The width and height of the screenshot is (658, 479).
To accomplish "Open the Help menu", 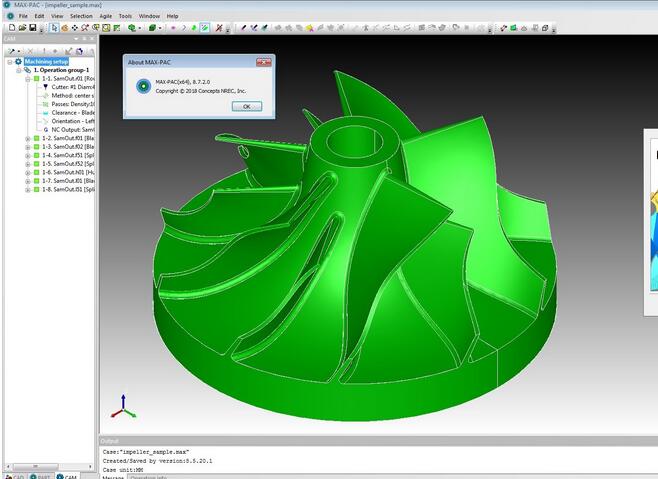I will [172, 16].
